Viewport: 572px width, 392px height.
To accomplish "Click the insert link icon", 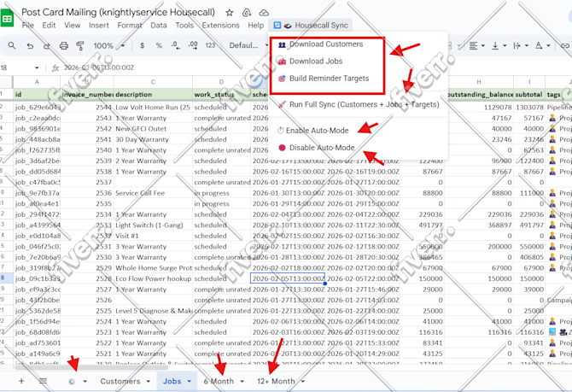I will click(x=564, y=45).
